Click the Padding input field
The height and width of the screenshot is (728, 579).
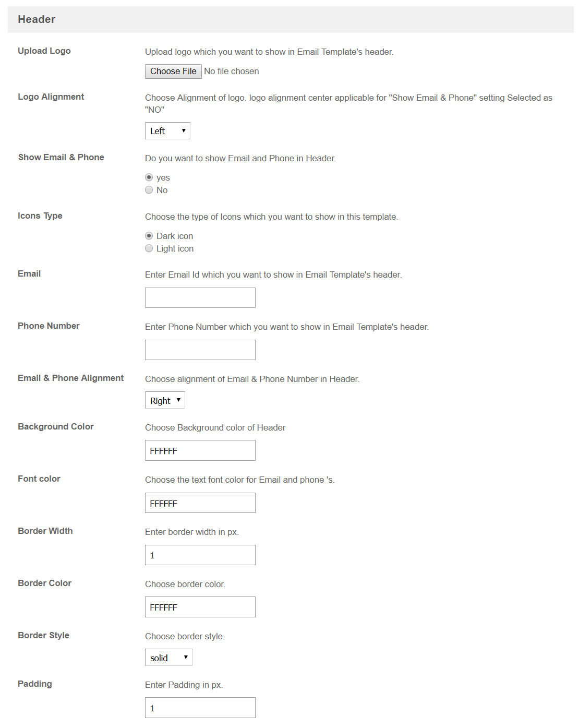pos(200,708)
